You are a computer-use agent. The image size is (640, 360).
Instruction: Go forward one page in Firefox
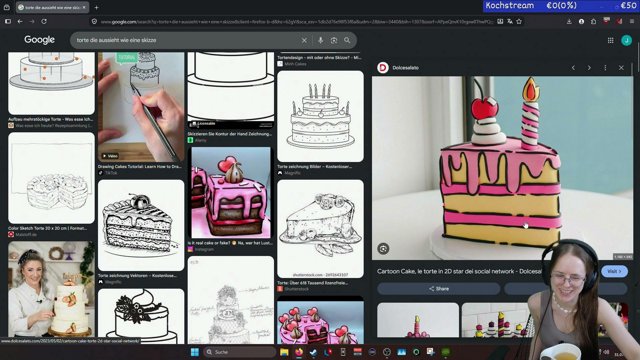click(32, 21)
